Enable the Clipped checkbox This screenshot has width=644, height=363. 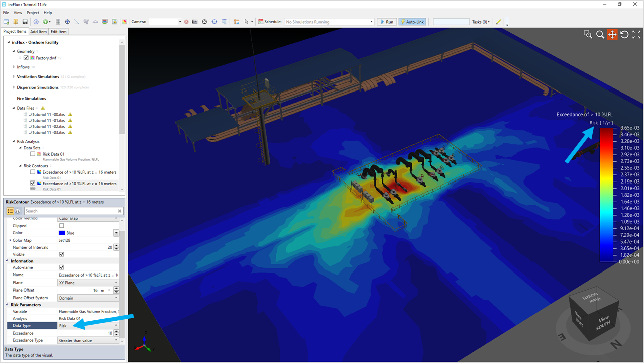(x=62, y=226)
